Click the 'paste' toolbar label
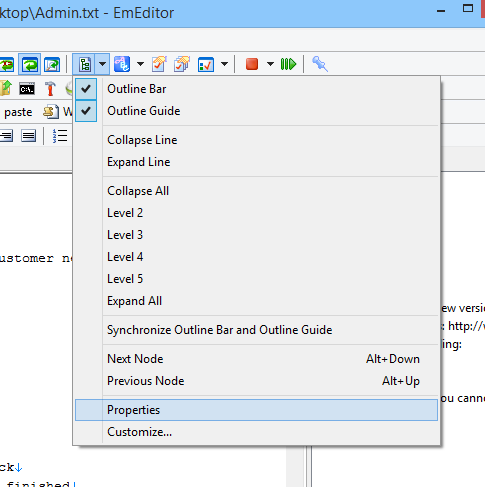 18,112
